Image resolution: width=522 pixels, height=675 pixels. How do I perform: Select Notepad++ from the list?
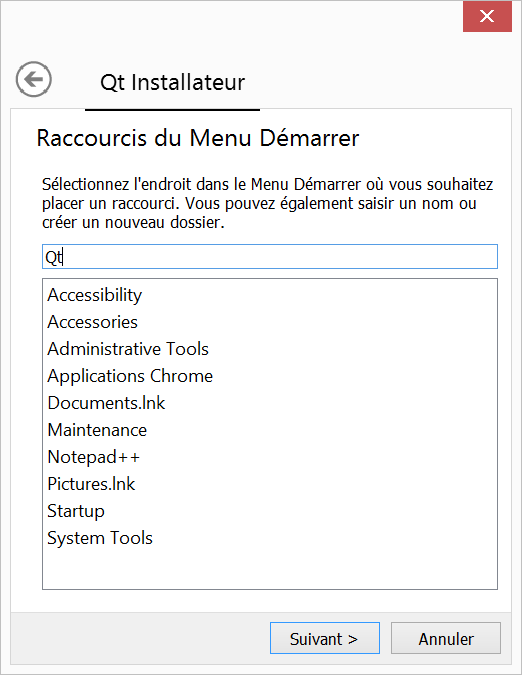pyautogui.click(x=94, y=457)
